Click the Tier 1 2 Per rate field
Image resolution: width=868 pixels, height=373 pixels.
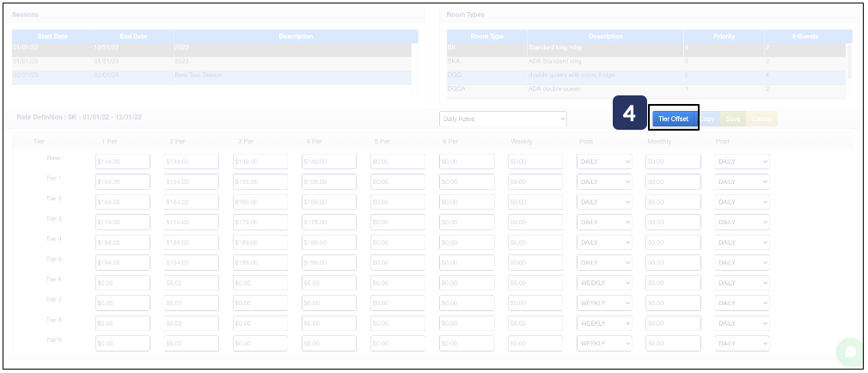(x=192, y=181)
